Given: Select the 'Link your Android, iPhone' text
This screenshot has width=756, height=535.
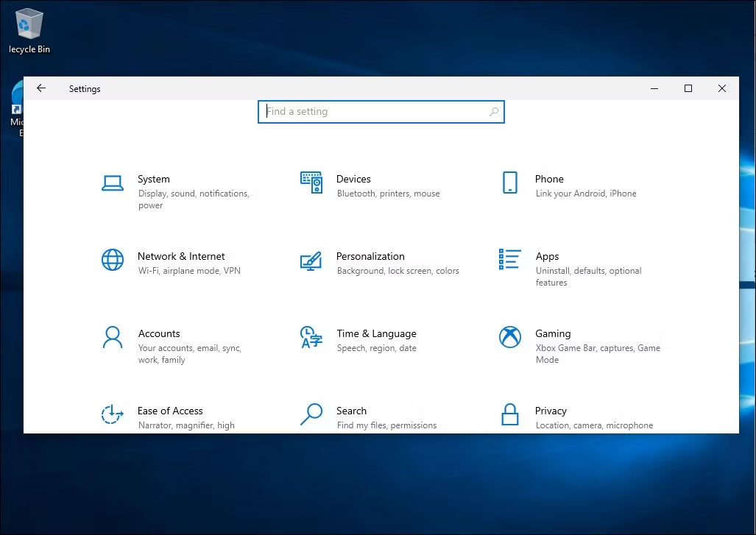Looking at the screenshot, I should (x=586, y=194).
